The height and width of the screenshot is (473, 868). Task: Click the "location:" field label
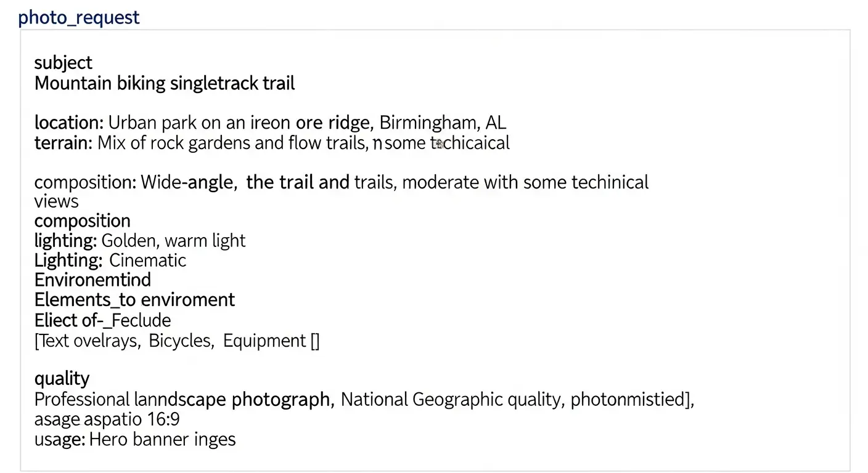click(69, 123)
